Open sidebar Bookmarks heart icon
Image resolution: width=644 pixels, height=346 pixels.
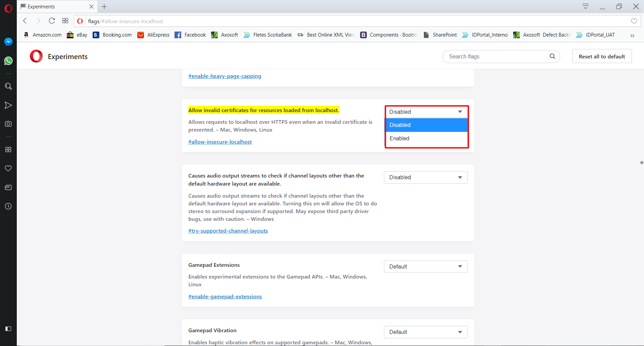[8, 168]
